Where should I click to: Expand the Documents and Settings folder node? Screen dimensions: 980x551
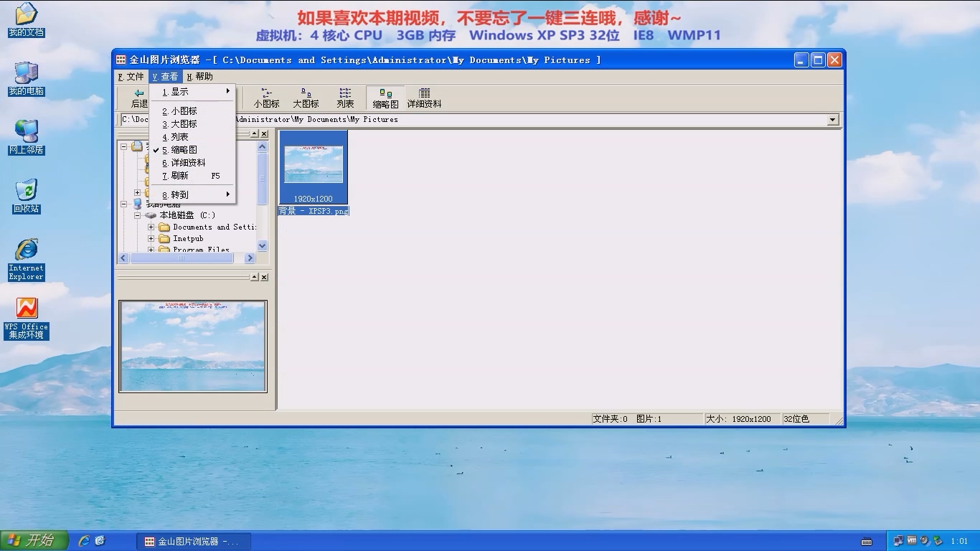click(151, 227)
